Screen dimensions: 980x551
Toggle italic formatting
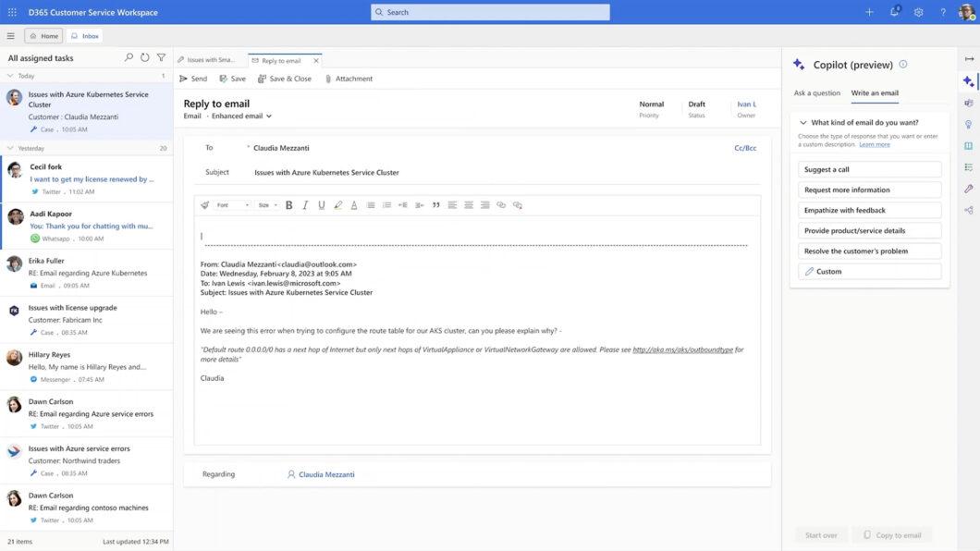(305, 205)
